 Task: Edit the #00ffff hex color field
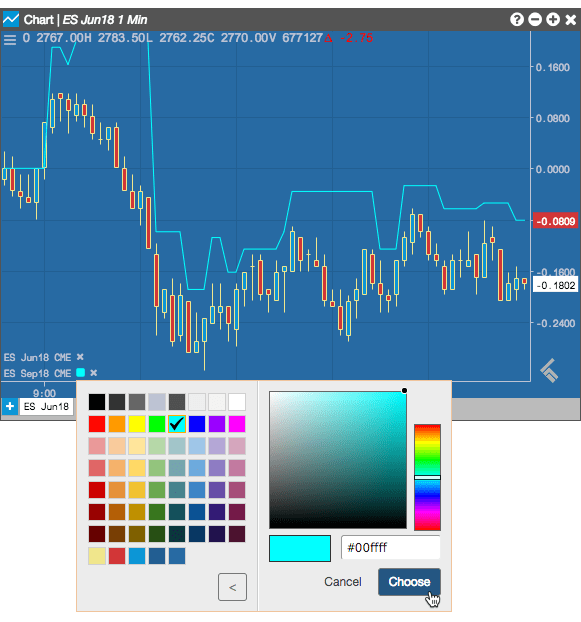pyautogui.click(x=391, y=547)
